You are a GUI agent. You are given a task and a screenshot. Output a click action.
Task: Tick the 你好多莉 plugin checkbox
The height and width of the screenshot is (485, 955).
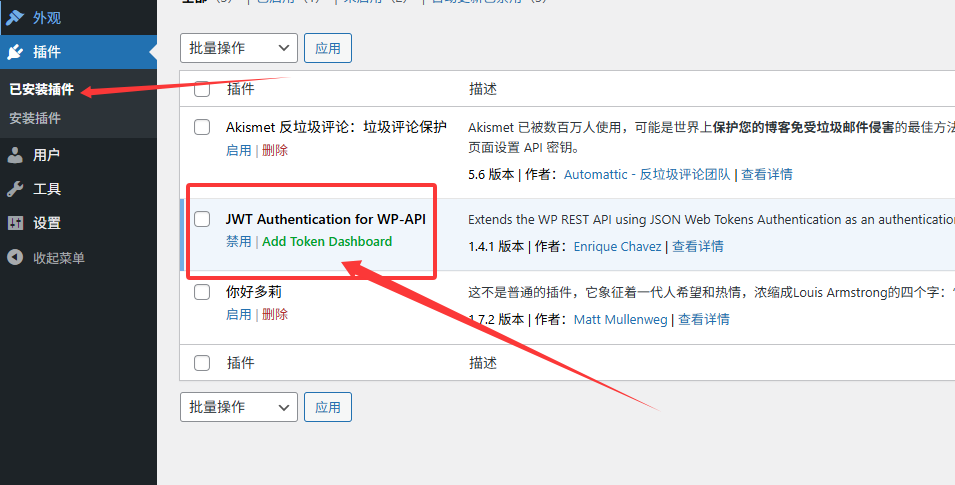202,293
